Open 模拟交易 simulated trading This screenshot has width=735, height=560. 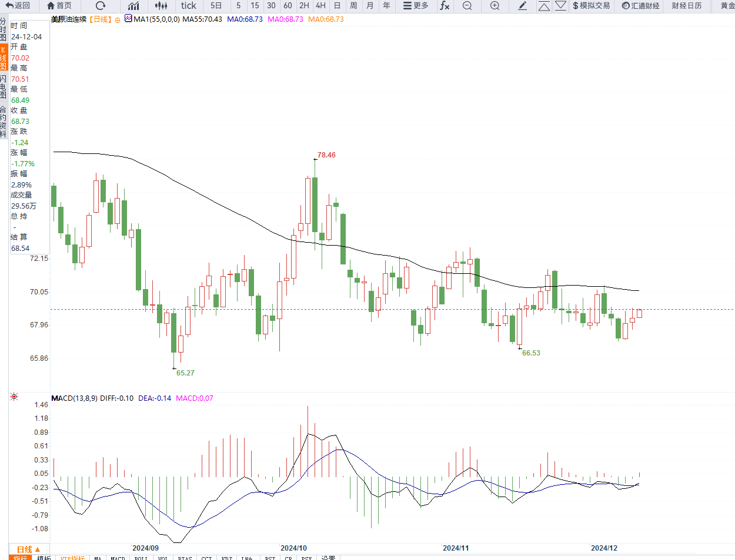point(592,6)
